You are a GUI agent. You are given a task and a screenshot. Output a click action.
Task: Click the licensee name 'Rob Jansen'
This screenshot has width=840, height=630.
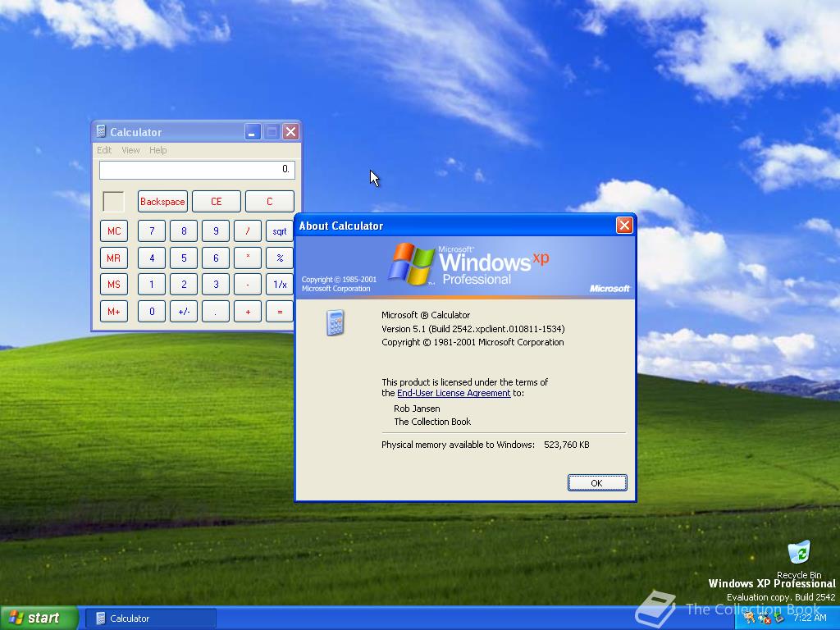(417, 409)
